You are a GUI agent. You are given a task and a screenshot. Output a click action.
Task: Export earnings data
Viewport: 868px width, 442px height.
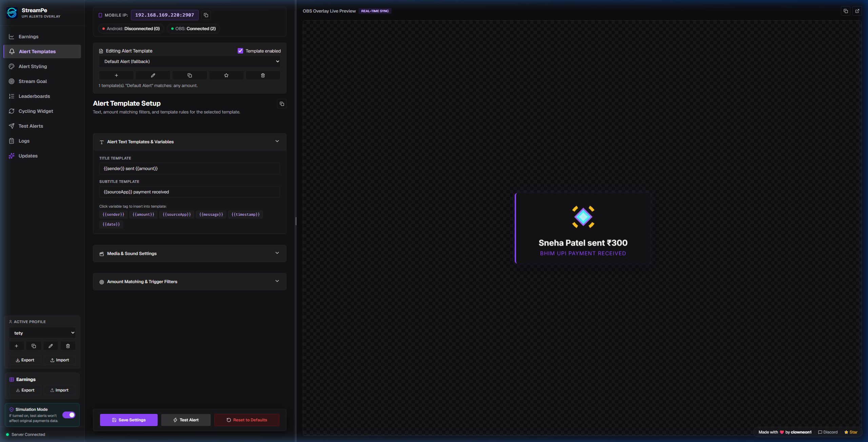point(25,390)
